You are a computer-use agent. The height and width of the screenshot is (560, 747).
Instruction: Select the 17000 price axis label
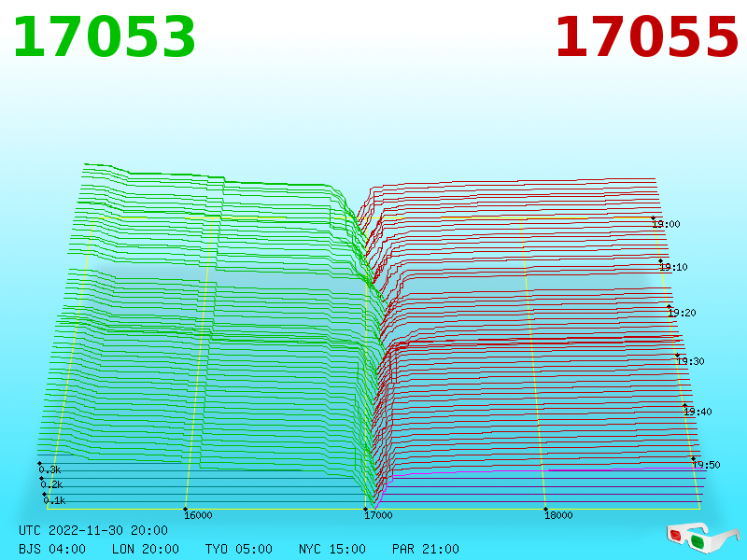tap(378, 515)
